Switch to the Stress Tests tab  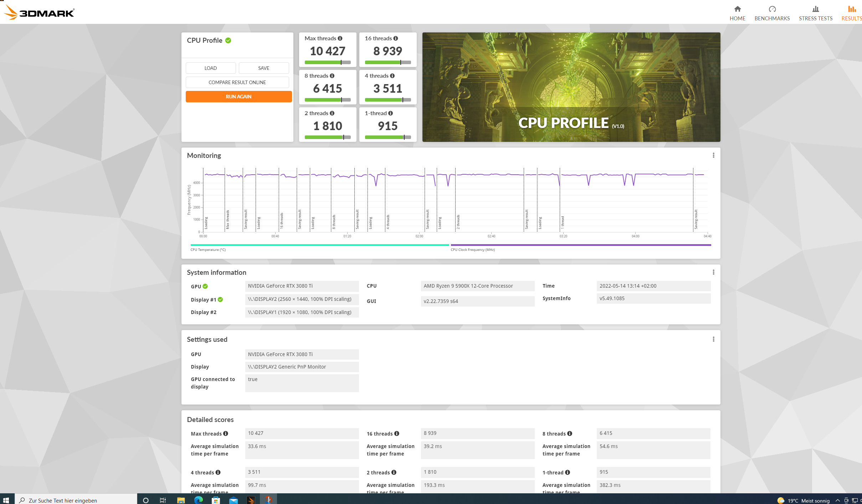815,13
